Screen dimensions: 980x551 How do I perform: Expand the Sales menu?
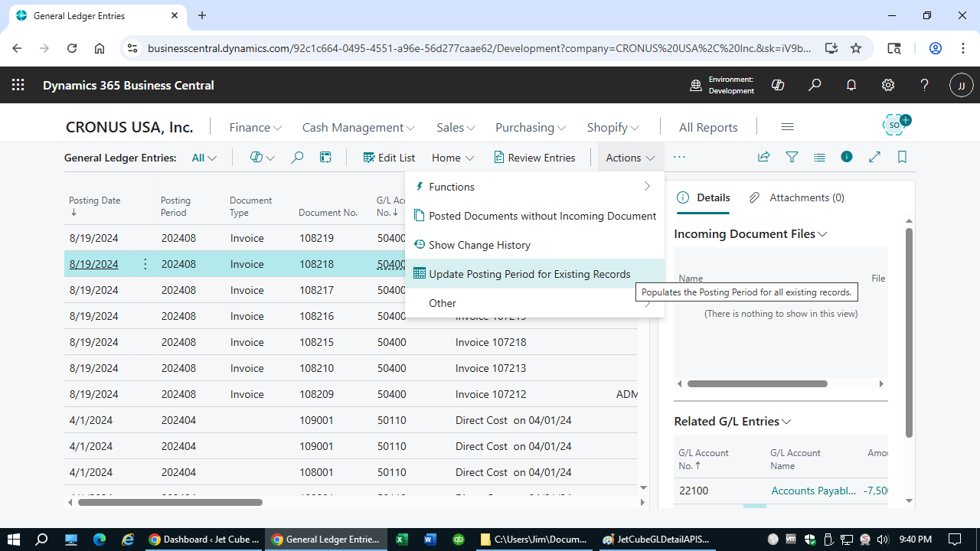point(456,127)
